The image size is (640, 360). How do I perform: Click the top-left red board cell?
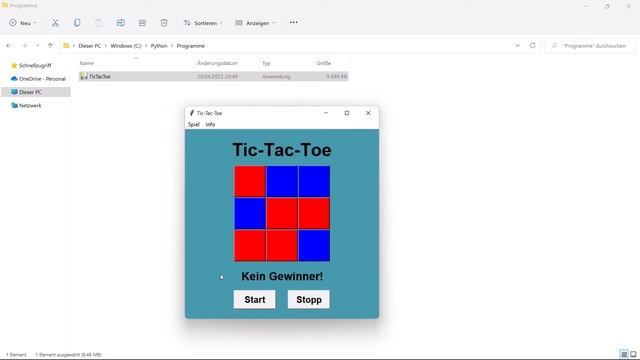point(250,181)
